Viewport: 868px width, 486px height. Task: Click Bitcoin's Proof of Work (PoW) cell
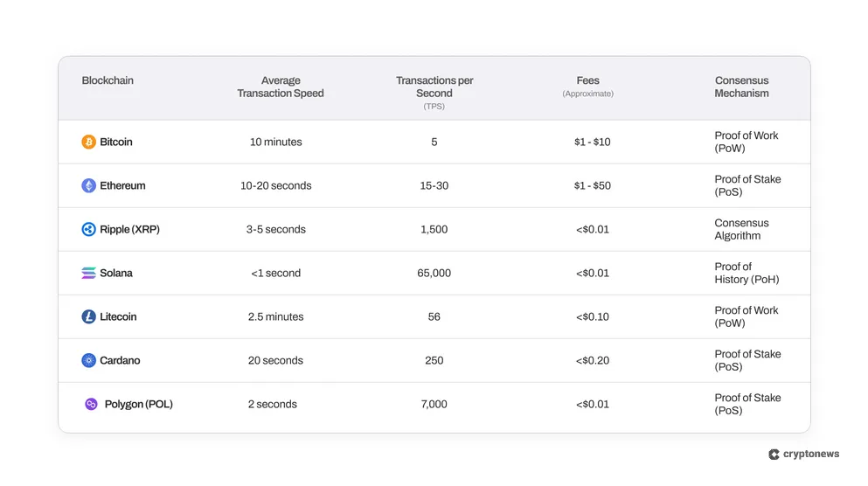(x=746, y=142)
